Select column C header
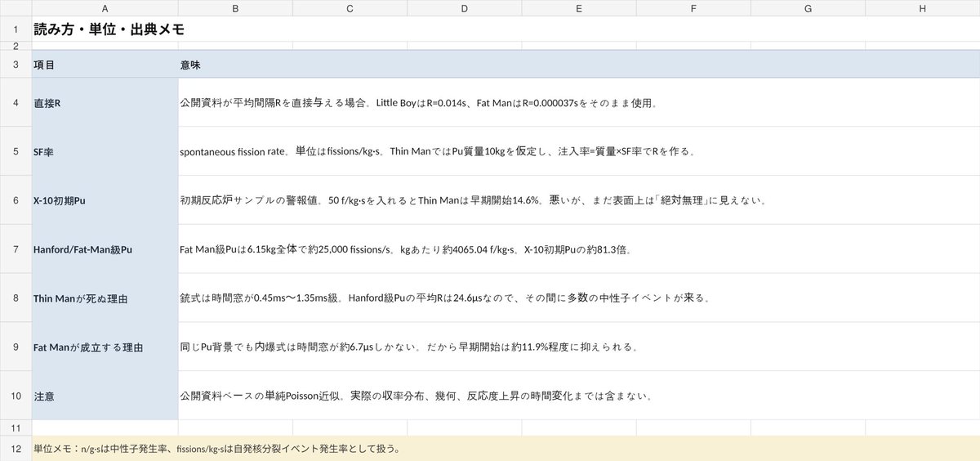 click(350, 8)
